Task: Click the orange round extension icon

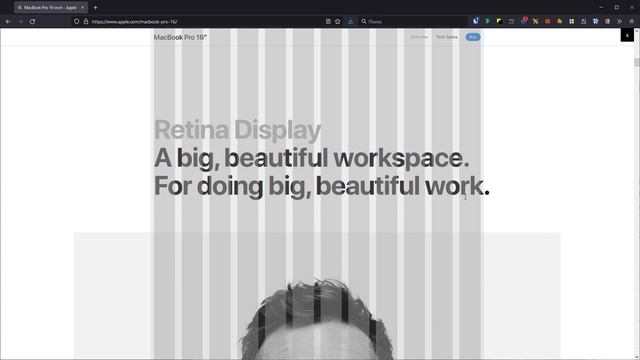Action: [560, 21]
